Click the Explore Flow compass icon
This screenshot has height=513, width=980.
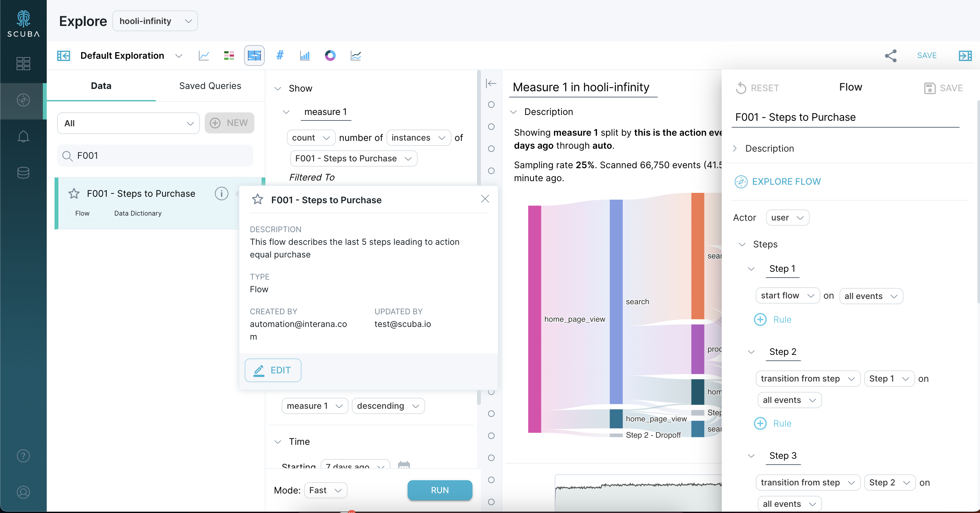coord(741,182)
